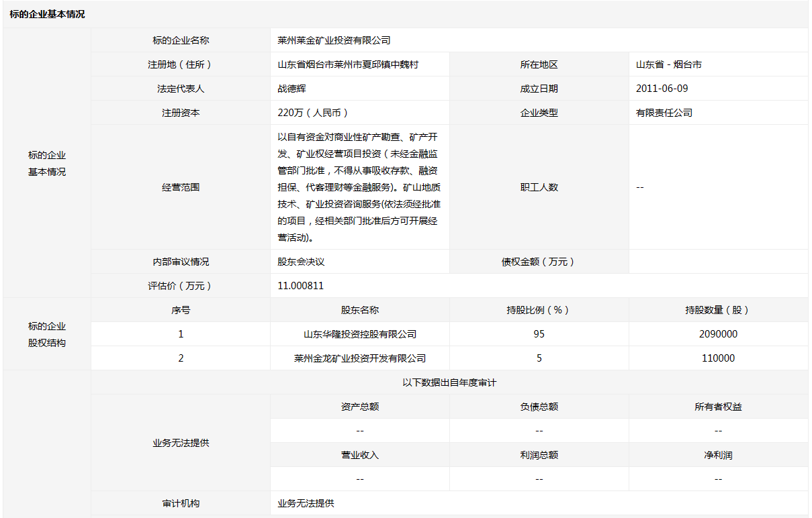The height and width of the screenshot is (518, 812).
Task: Click the 以下数据出自年度审计 heading
Action: click(449, 382)
